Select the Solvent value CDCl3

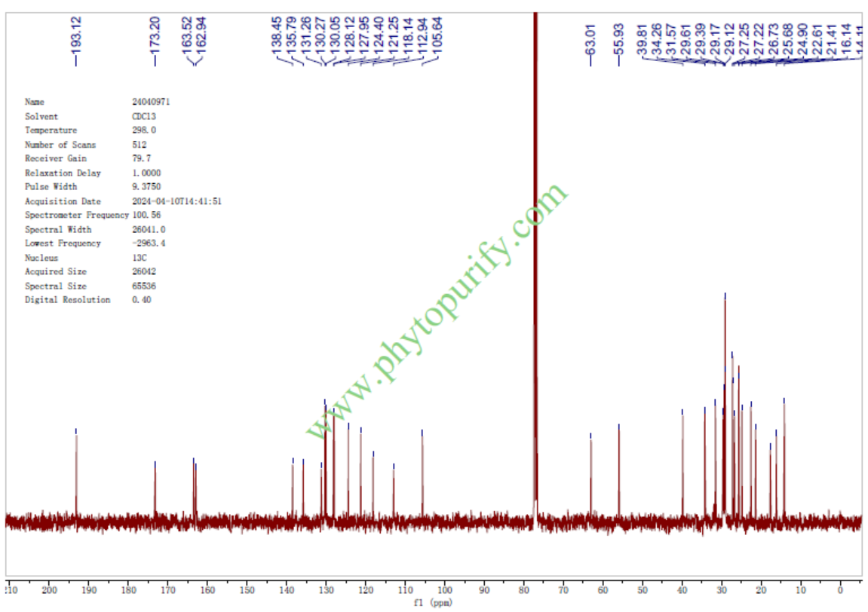coord(144,117)
